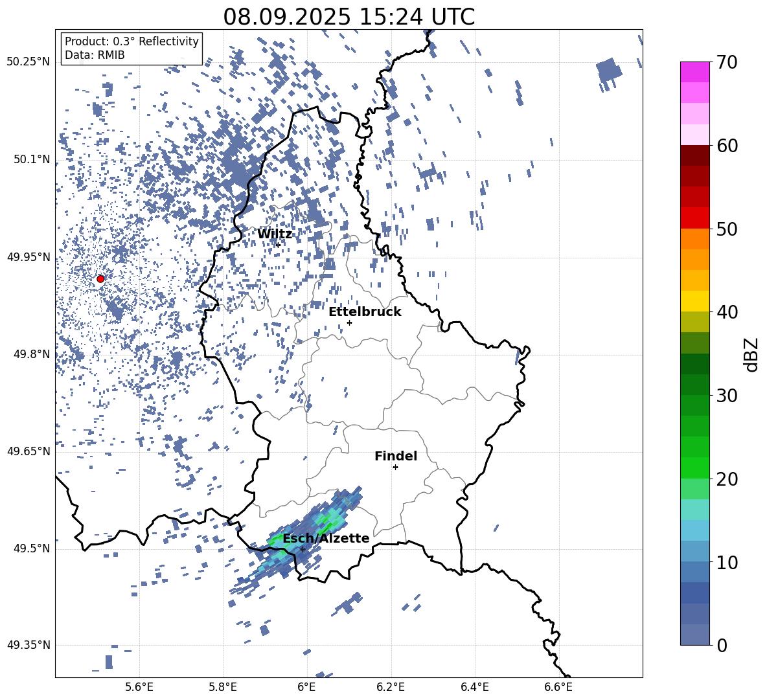Click the Esch/Alzette city label
767x700 pixels.
[326, 539]
